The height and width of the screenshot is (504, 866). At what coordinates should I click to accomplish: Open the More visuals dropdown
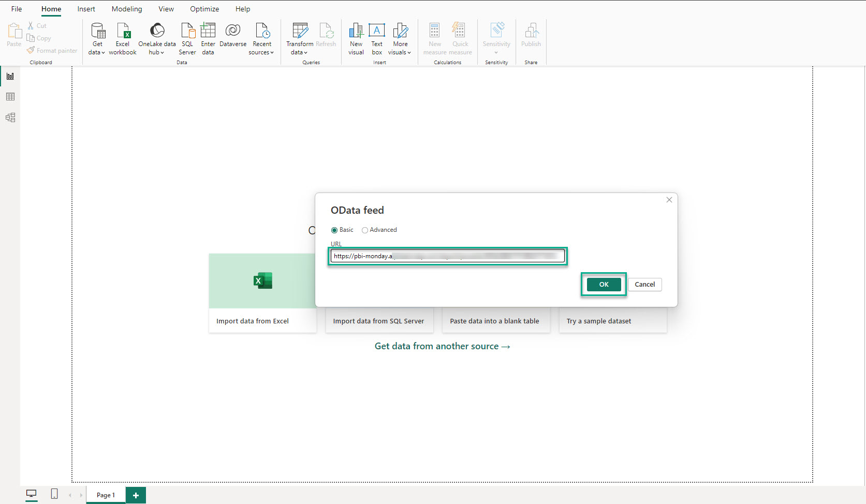(x=400, y=52)
